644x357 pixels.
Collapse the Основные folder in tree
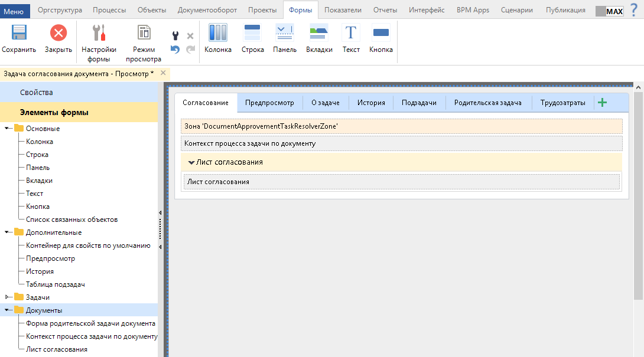pyautogui.click(x=7, y=129)
